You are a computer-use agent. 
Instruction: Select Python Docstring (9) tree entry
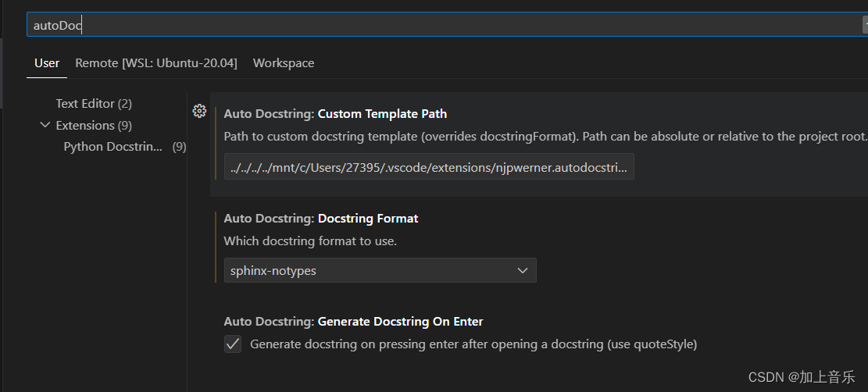[x=124, y=147]
